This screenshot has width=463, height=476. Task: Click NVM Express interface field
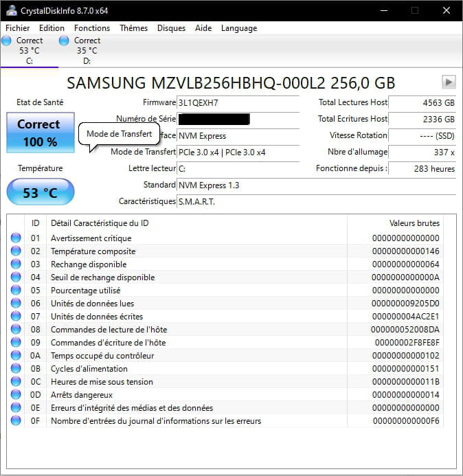click(238, 136)
